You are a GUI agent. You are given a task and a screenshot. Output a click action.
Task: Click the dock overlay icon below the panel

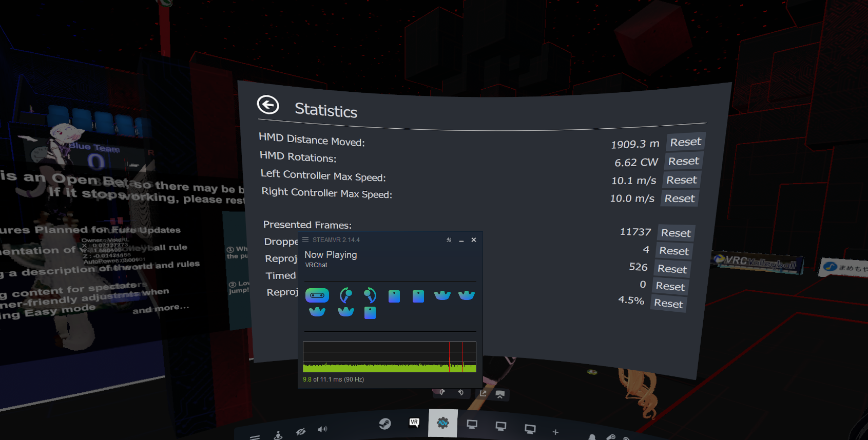click(x=500, y=394)
